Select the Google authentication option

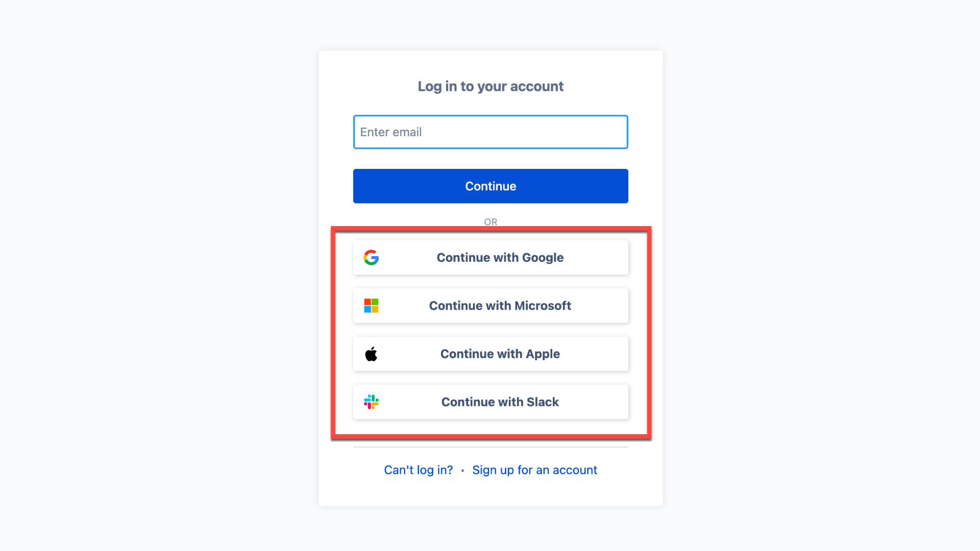490,257
